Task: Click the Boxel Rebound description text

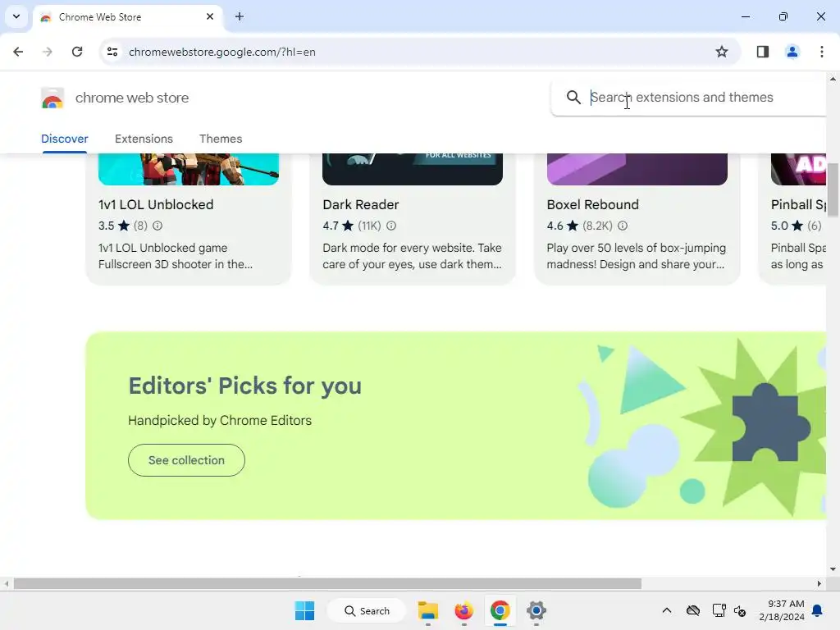Action: coord(637,256)
